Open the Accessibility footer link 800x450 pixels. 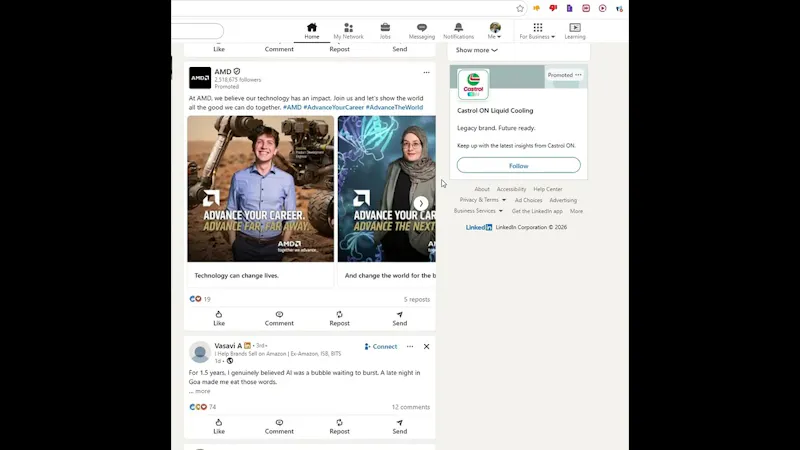(x=511, y=189)
